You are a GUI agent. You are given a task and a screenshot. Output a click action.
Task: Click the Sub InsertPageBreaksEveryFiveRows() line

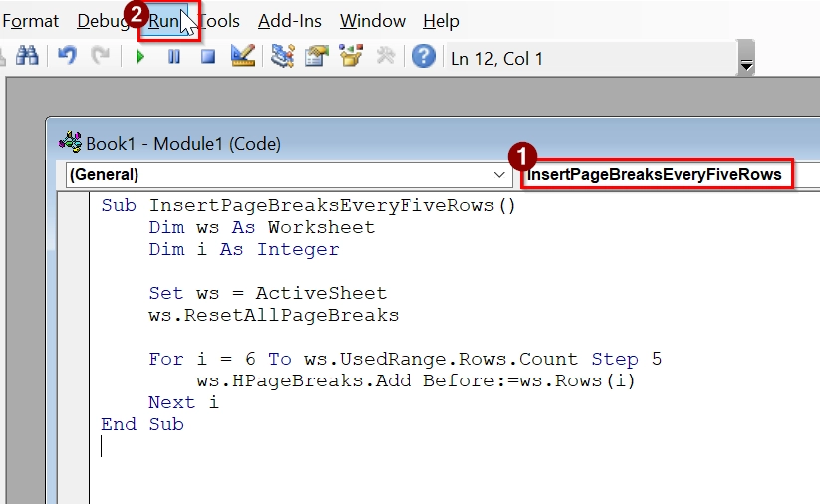pos(309,205)
